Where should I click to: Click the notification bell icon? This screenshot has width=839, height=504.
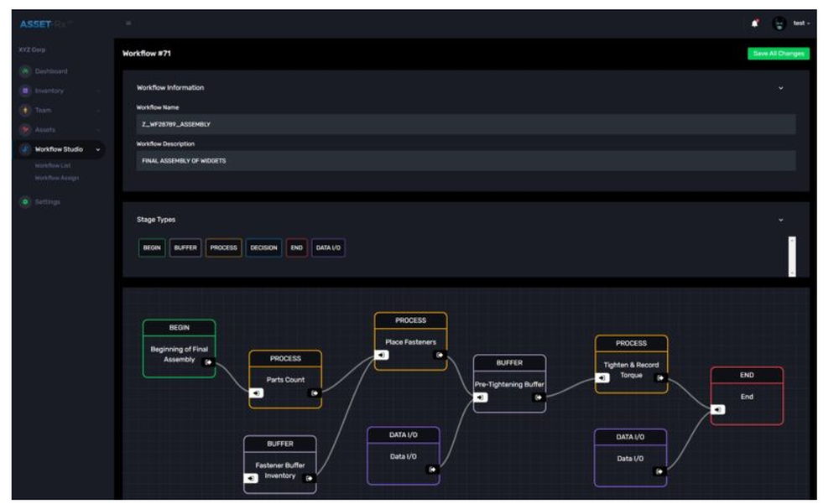click(x=754, y=23)
